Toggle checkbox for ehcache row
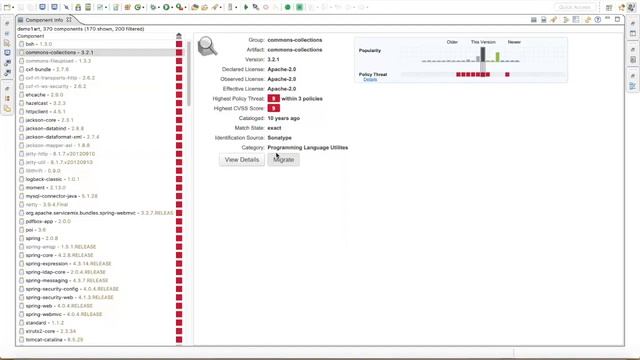Viewport: 640px width, 360px height. point(21,95)
